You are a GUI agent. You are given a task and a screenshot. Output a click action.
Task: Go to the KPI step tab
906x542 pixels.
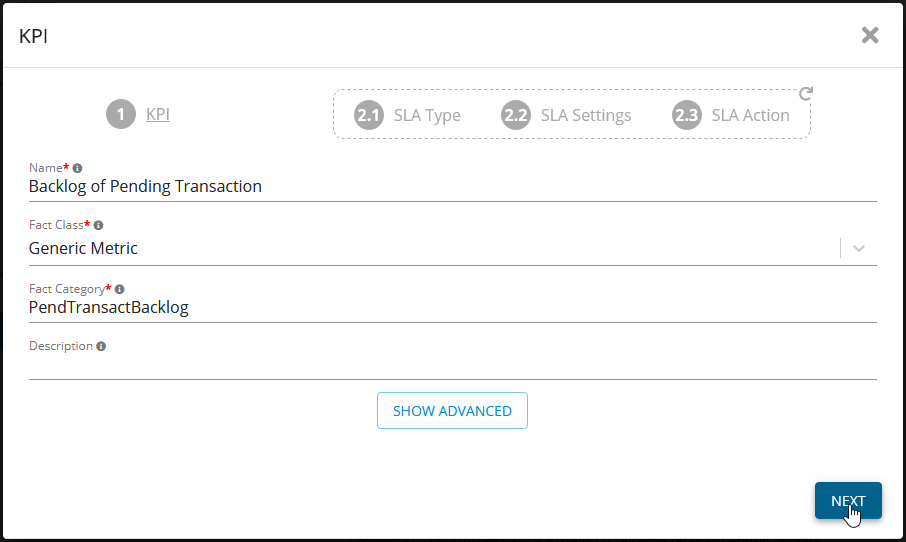tap(158, 115)
